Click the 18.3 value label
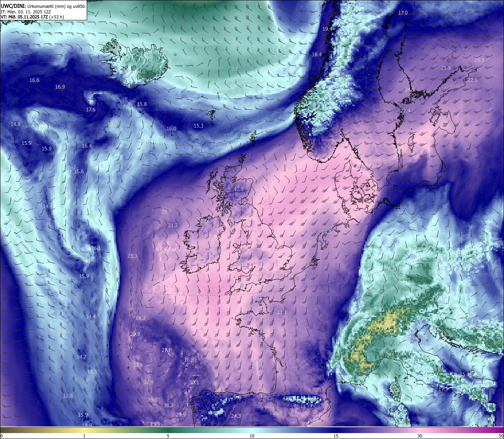The image size is (504, 439). coord(169,406)
